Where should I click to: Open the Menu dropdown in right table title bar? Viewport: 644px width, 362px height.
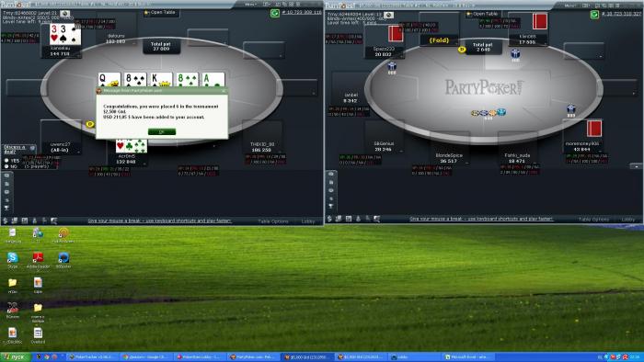click(x=570, y=6)
